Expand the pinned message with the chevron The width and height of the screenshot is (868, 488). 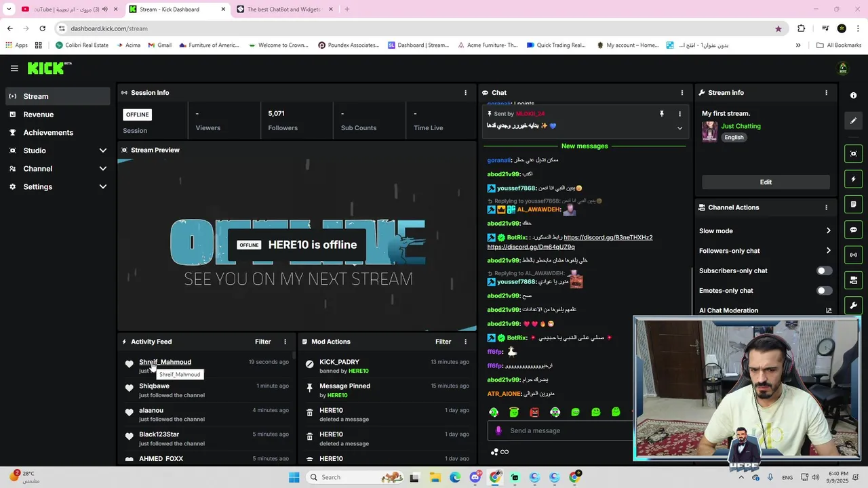click(679, 128)
